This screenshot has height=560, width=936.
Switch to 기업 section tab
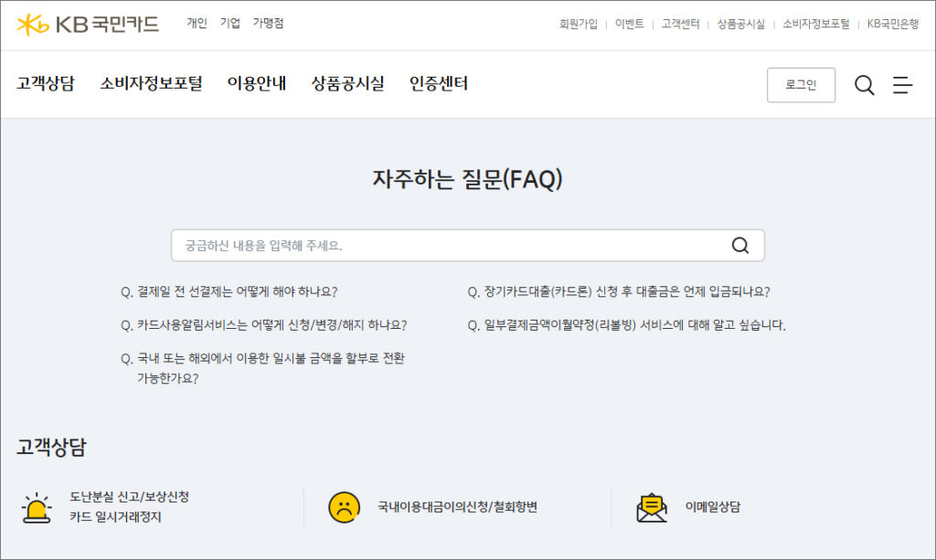point(229,24)
